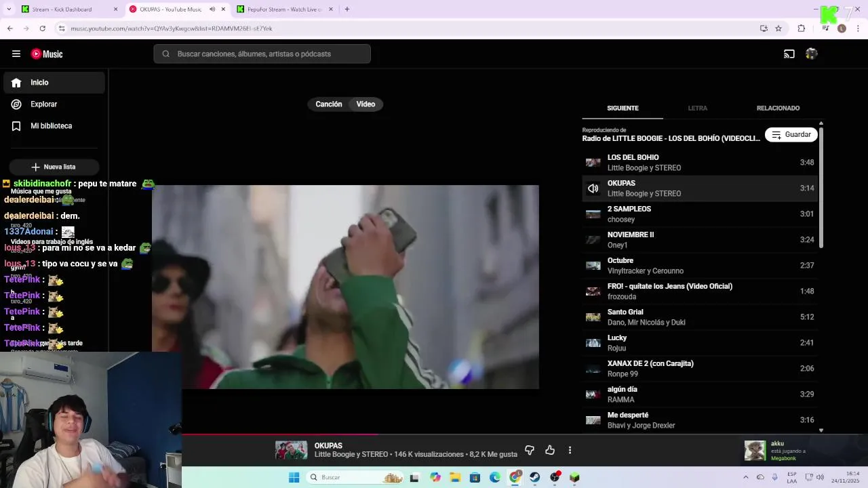This screenshot has height=488, width=868.
Task: Open more actions menu in player bar
Action: point(570,450)
